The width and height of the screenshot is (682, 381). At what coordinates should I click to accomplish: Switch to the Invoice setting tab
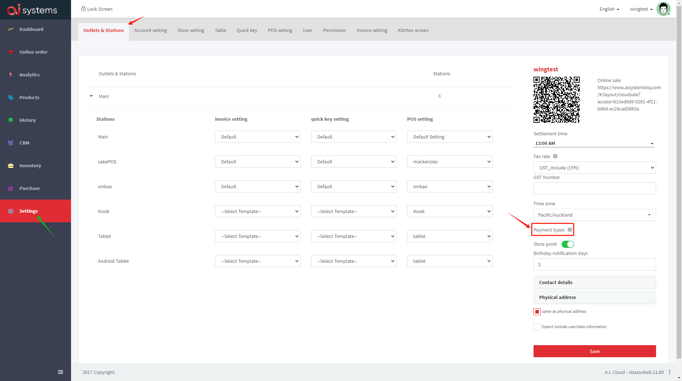point(372,30)
